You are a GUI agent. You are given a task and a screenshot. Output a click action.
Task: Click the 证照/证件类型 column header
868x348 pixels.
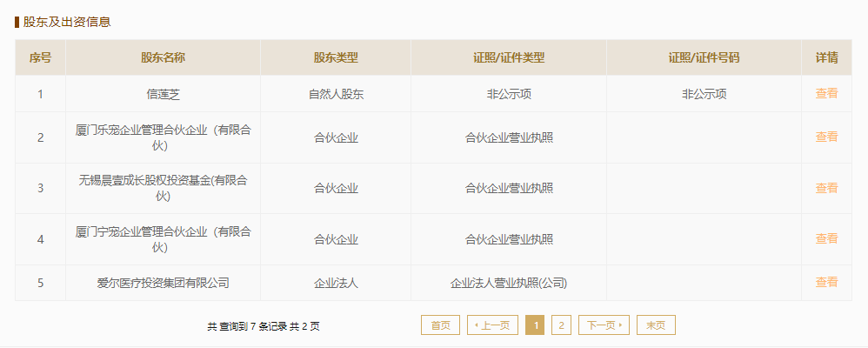(x=509, y=57)
